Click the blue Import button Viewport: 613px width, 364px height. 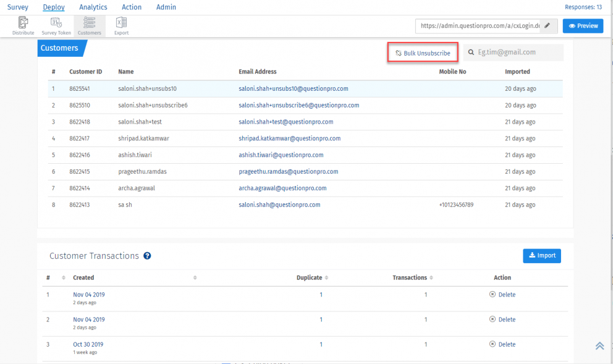(x=542, y=255)
